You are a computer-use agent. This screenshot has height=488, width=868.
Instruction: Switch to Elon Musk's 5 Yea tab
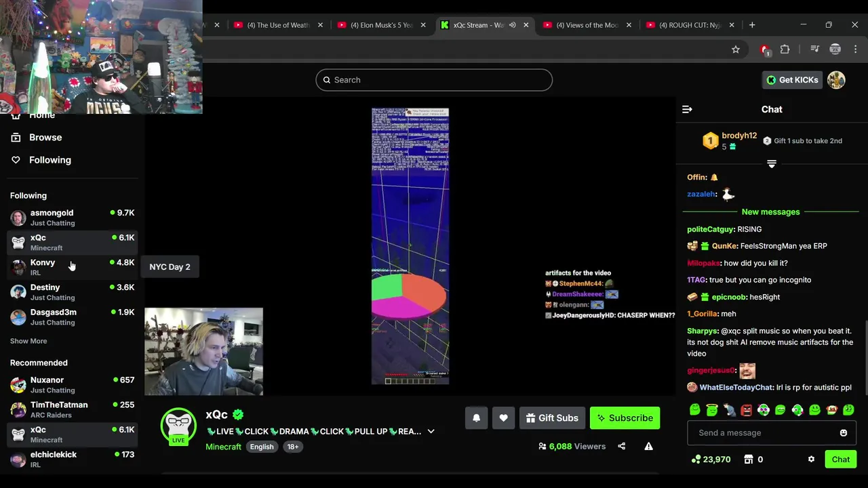pos(381,25)
